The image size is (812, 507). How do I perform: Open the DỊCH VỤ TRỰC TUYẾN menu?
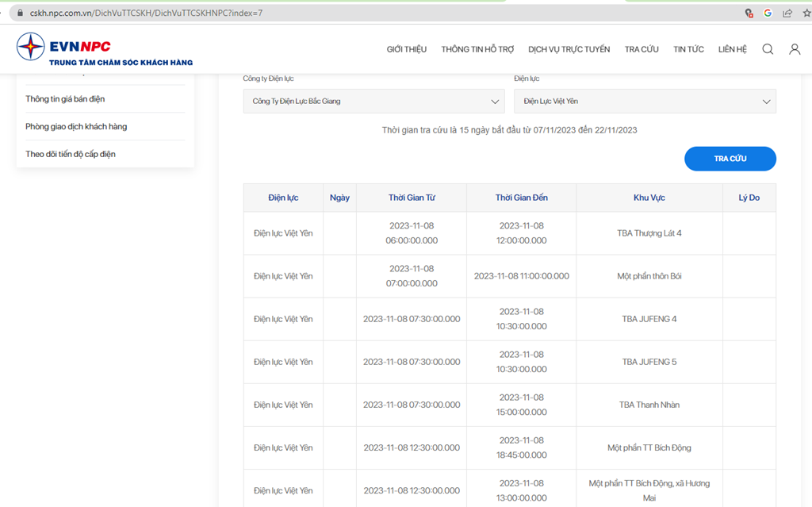click(569, 49)
